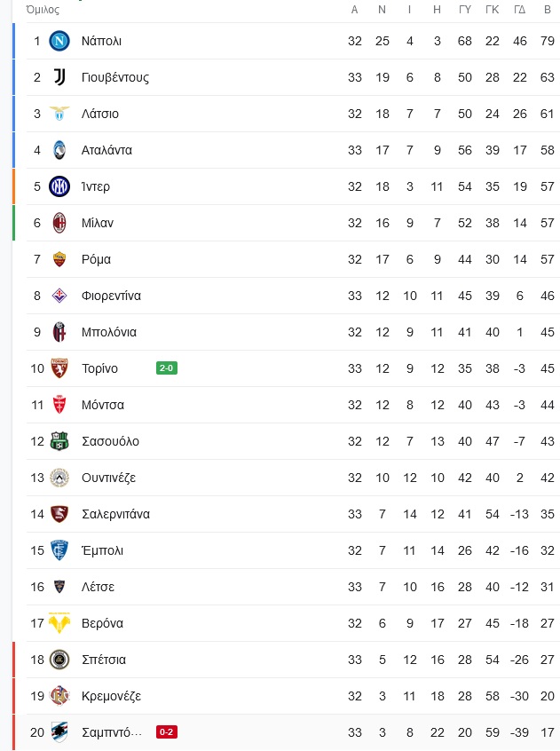Click the Lazio eagle crest
The width and height of the screenshot is (560, 751).
pyautogui.click(x=59, y=114)
